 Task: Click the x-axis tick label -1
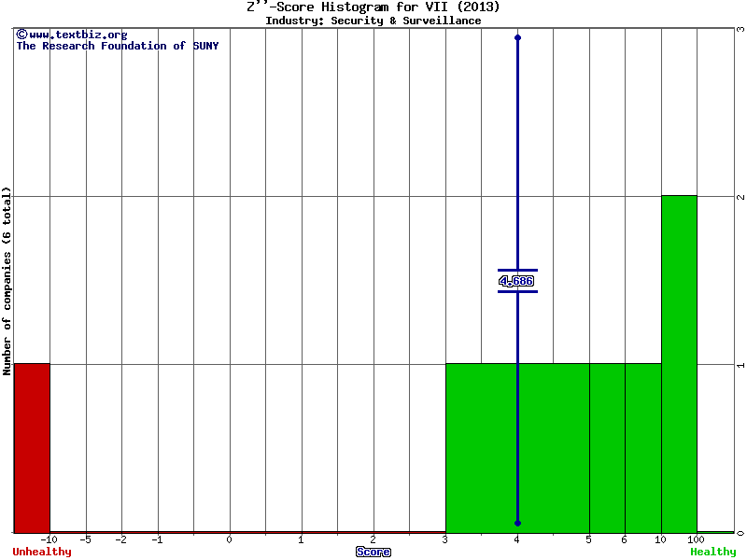point(157,539)
